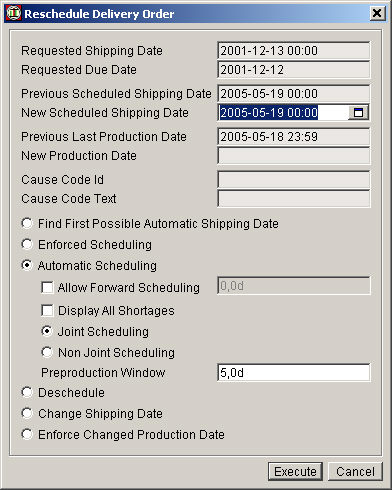Click the Reschedule Delivery Order title text

click(x=99, y=14)
